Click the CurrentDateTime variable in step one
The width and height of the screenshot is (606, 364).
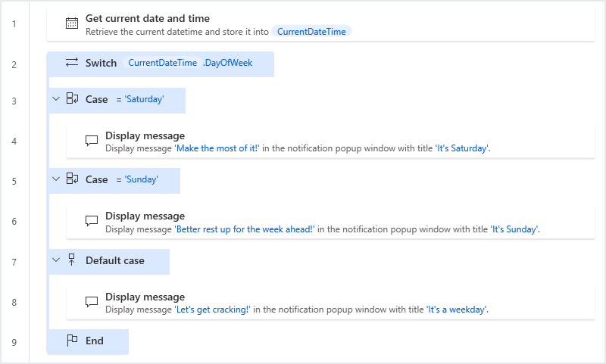pos(311,32)
